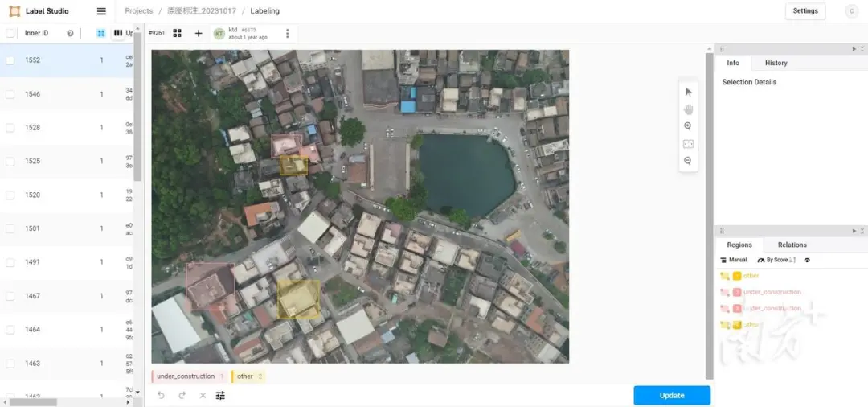Collapse the Regions panel arrow

click(x=854, y=230)
